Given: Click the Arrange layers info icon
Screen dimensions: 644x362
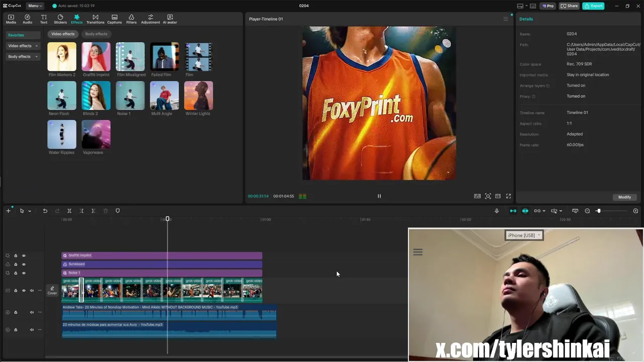Looking at the screenshot, I should click(x=548, y=86).
